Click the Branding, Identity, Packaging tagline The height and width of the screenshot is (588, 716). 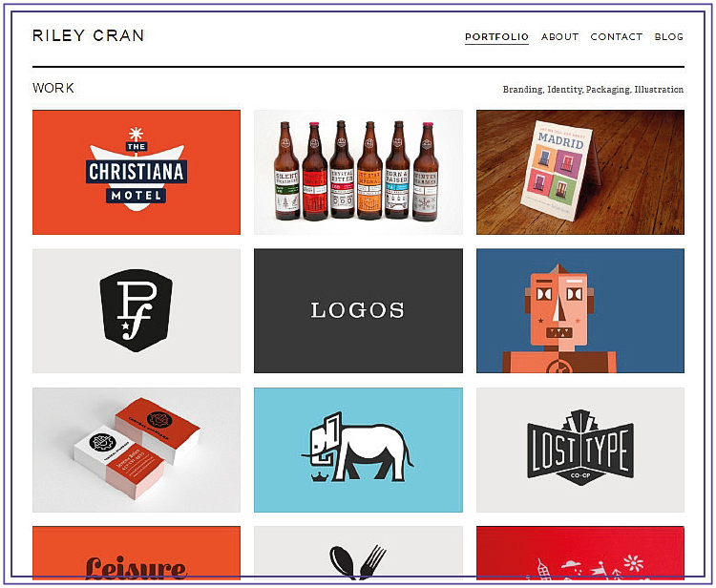pos(593,90)
